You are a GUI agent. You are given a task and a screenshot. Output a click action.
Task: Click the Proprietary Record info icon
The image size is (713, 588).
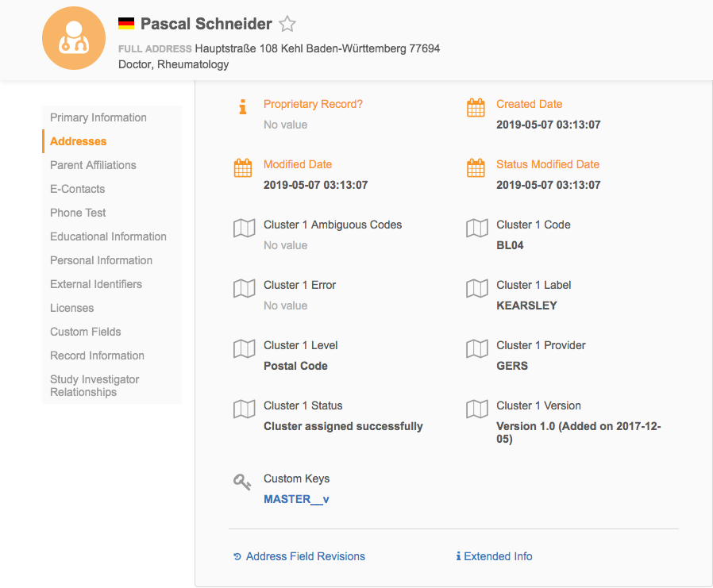coord(243,106)
